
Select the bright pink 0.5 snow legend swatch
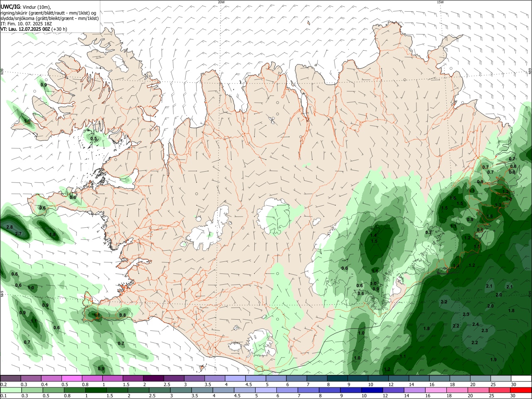click(x=71, y=379)
